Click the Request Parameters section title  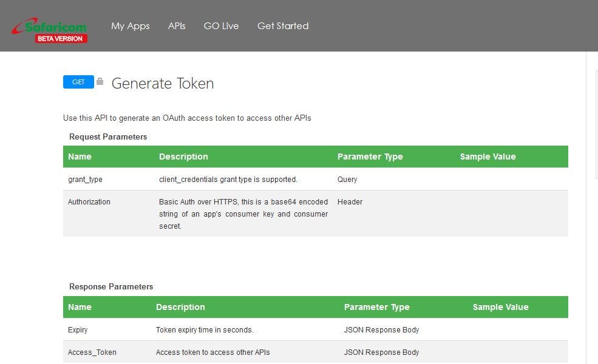coord(107,136)
